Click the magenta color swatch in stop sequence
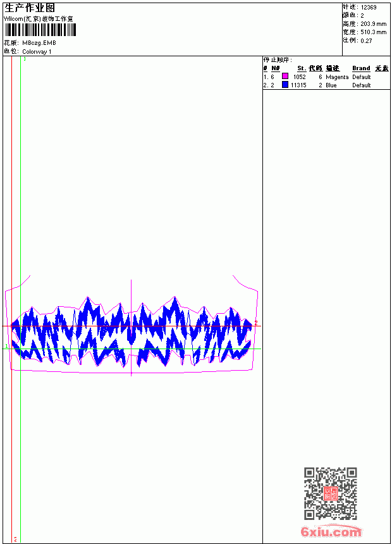 coord(285,77)
